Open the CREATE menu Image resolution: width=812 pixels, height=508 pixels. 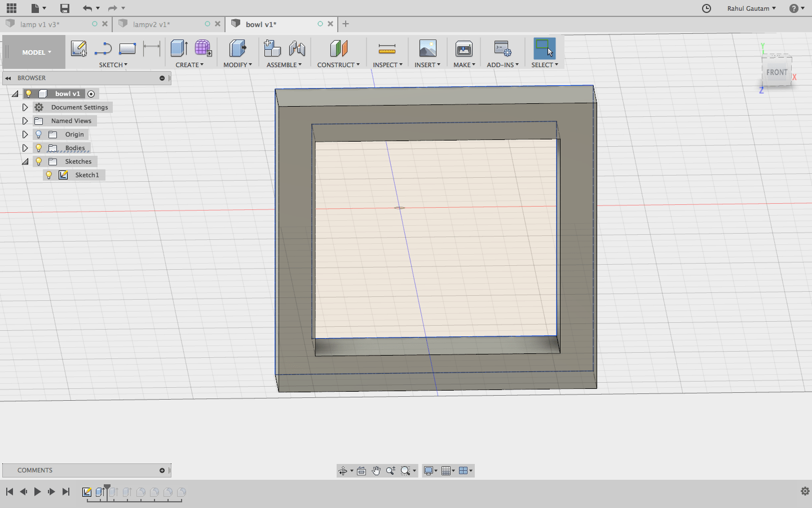coord(189,65)
